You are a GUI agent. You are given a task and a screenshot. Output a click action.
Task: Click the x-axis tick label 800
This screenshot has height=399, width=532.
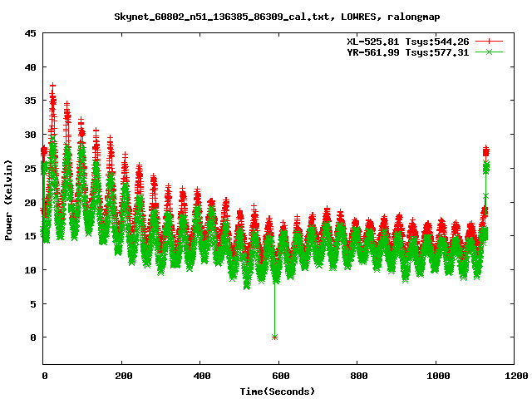coord(359,376)
